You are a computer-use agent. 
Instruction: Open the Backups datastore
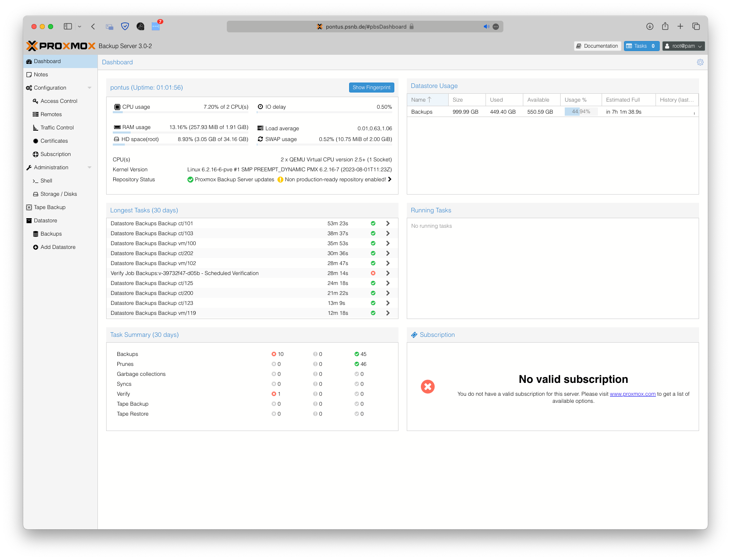click(61, 234)
